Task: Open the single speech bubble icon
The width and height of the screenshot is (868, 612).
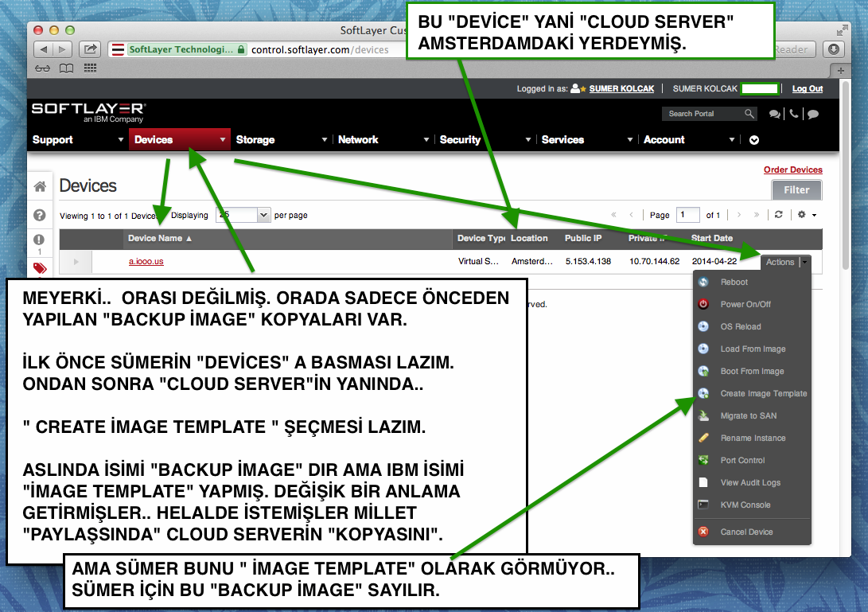Action: pyautogui.click(x=813, y=114)
